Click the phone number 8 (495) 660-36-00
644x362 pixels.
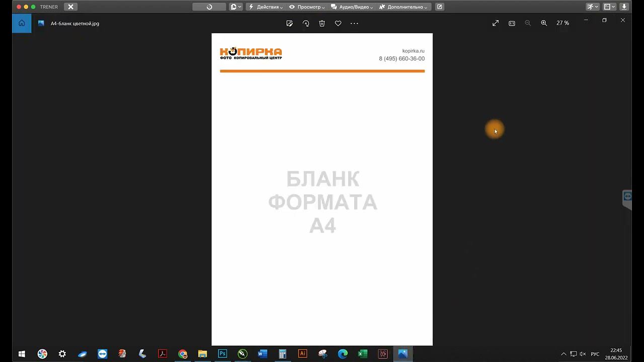[x=402, y=59]
